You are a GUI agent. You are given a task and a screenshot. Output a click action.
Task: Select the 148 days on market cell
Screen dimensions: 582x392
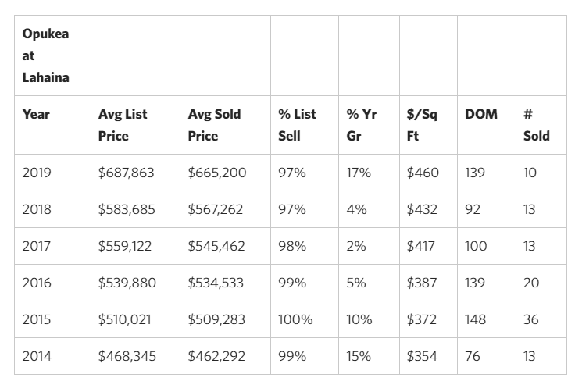pyautogui.click(x=475, y=319)
